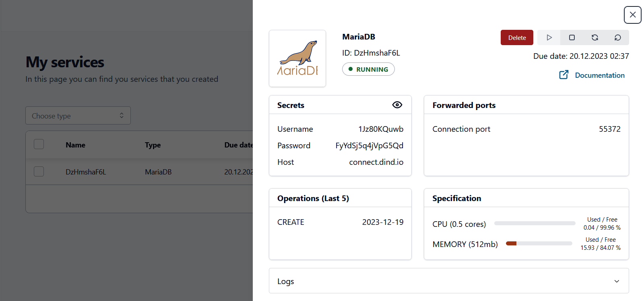Close the service details panel
This screenshot has width=644, height=301.
[632, 15]
